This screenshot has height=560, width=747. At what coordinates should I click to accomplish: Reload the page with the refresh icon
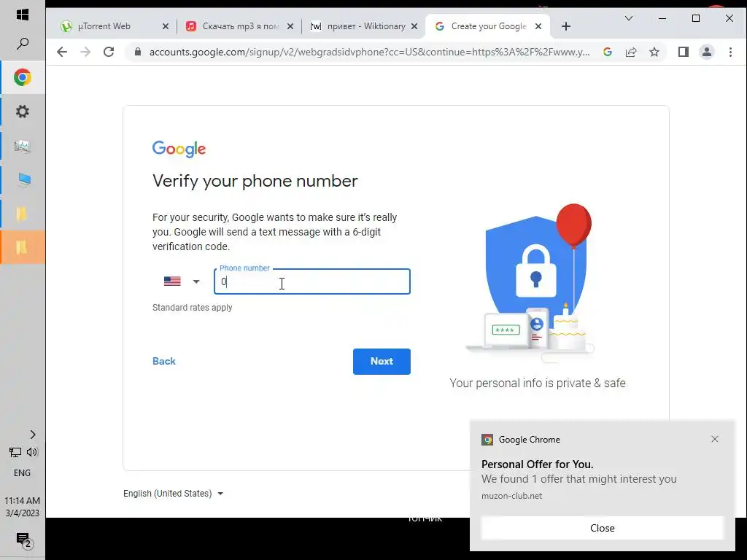pyautogui.click(x=109, y=52)
